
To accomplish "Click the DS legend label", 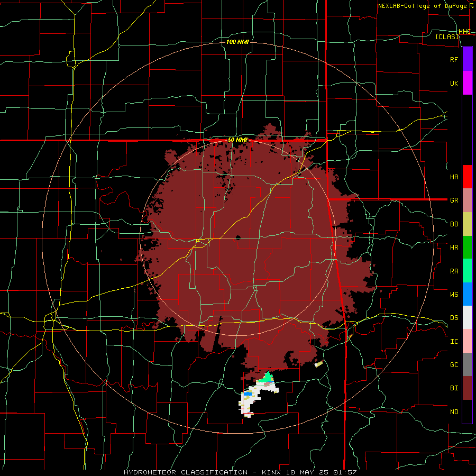I will click(x=454, y=317).
